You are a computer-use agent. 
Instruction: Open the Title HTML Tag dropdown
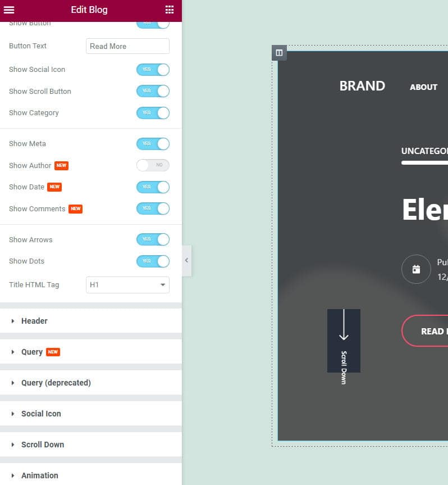point(127,285)
